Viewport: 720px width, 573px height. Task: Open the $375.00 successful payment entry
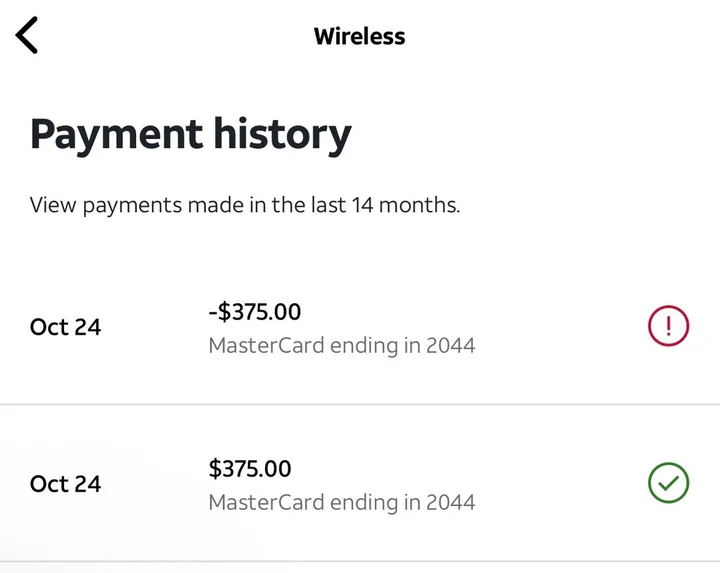pos(360,484)
